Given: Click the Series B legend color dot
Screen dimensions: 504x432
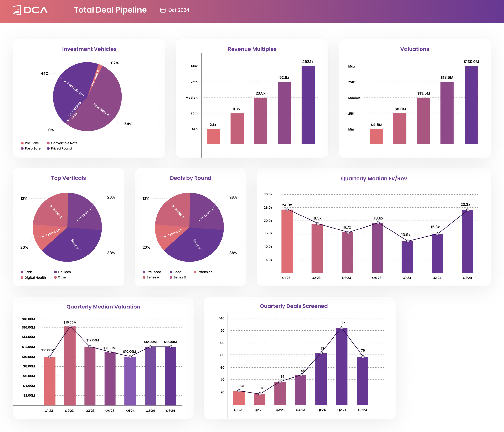Looking at the screenshot, I should click(x=171, y=277).
